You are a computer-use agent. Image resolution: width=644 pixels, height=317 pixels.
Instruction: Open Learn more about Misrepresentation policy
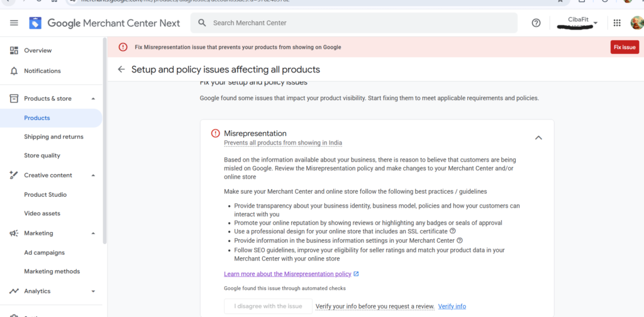(287, 274)
